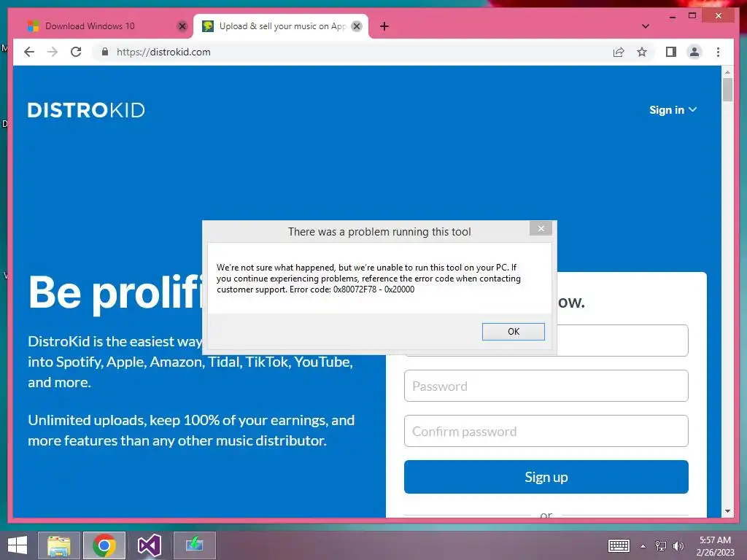
Task: Click OK in the error dialog
Action: 513,332
